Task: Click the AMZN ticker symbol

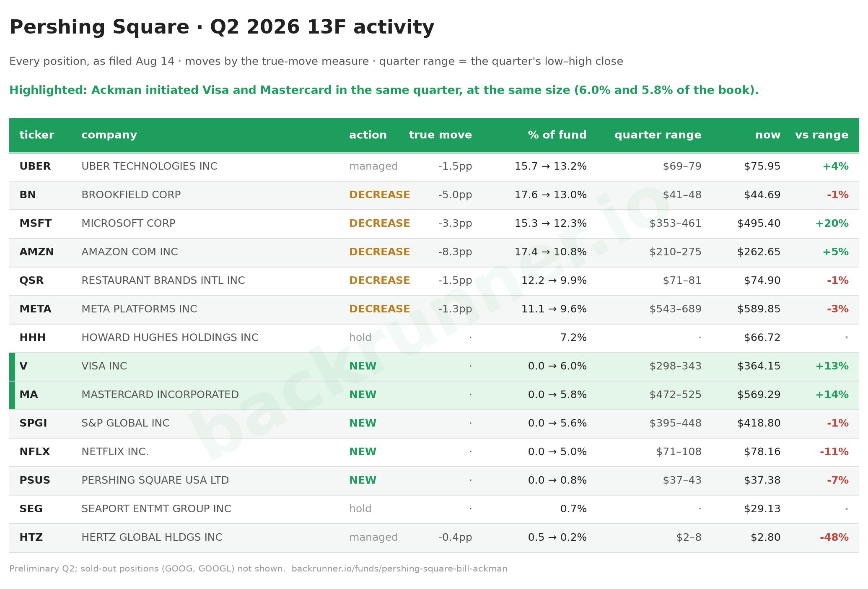Action: (x=37, y=252)
